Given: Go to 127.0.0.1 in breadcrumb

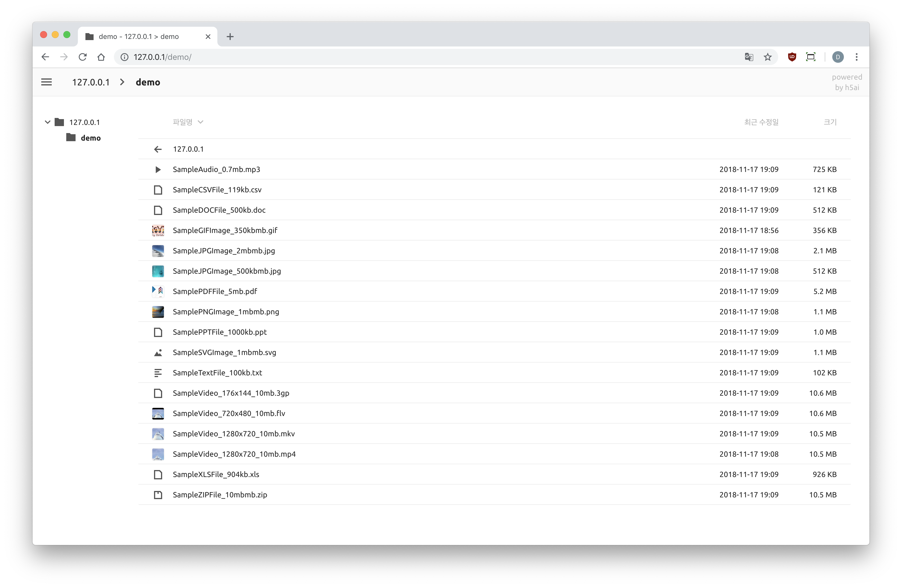Looking at the screenshot, I should [x=91, y=82].
